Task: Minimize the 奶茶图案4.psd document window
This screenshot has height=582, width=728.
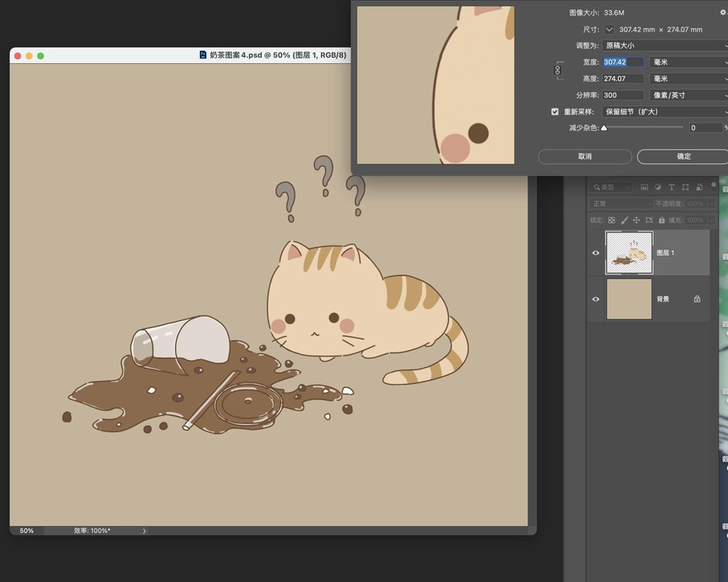Action: click(29, 56)
